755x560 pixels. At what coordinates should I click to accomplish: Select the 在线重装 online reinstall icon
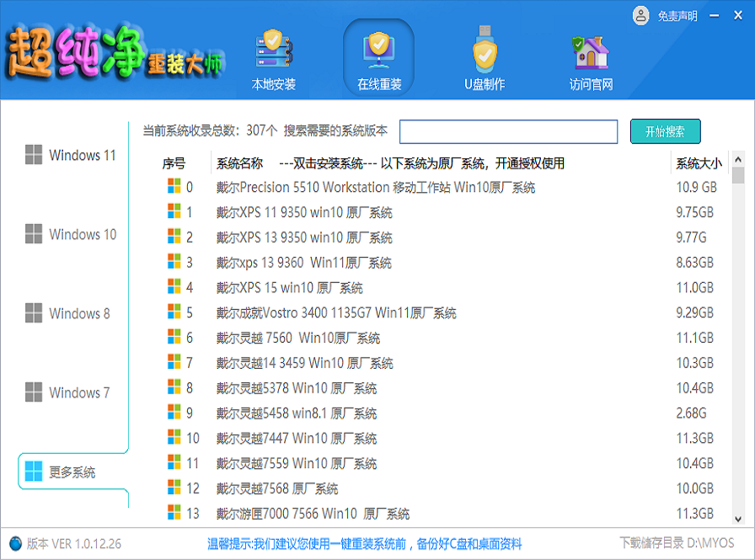tap(378, 52)
